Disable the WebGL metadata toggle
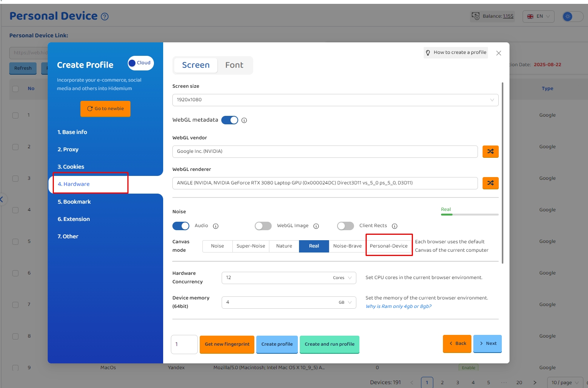This screenshot has height=388, width=588. 230,120
